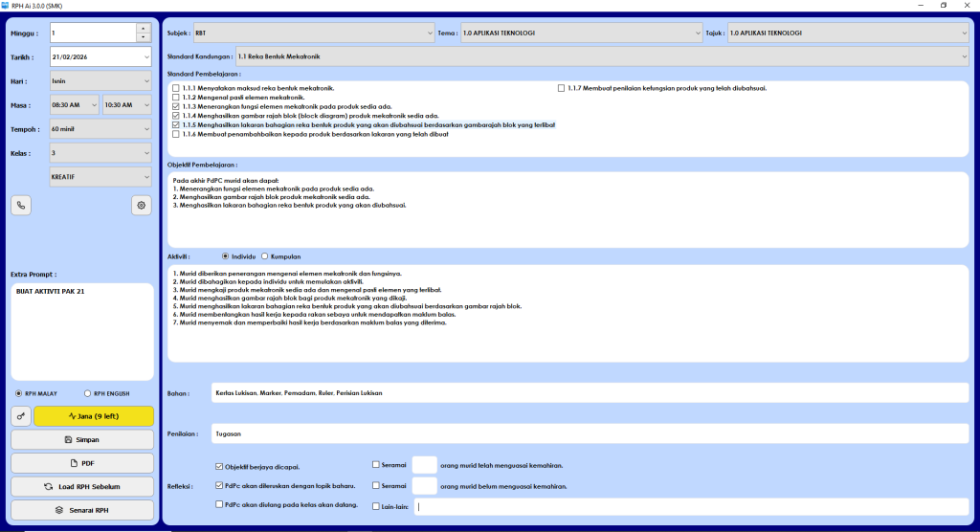Screen dimensions: 980x532
Task: Click Load RPH Sebelum button
Action: pyautogui.click(x=82, y=487)
